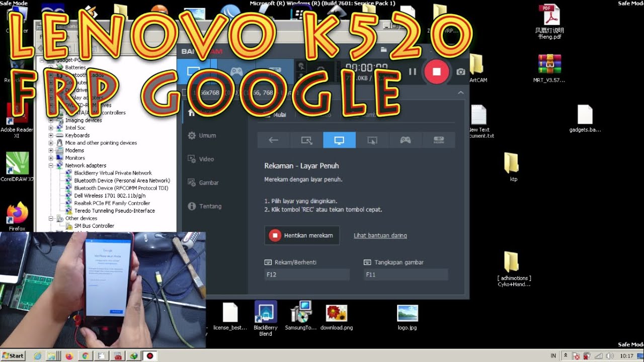Select the Adobe Reader XI desktop shortcut

click(17, 121)
